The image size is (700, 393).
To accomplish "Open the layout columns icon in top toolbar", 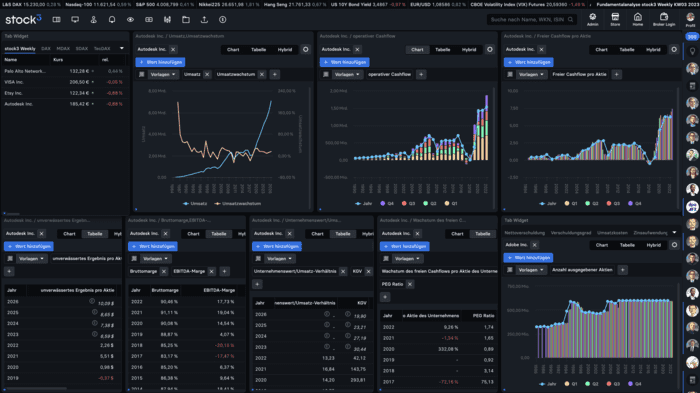I will (56, 20).
